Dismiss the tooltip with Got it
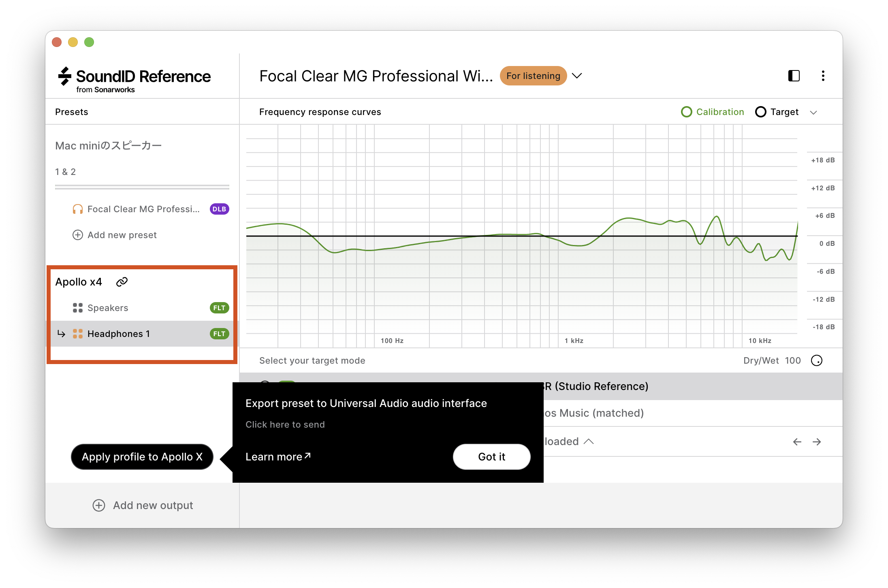Image resolution: width=888 pixels, height=588 pixels. point(491,457)
